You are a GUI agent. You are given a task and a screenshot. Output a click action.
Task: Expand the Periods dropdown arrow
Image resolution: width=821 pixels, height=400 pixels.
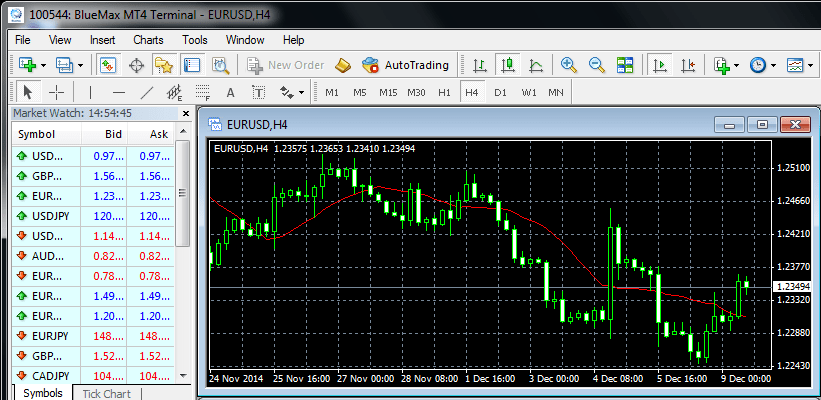tap(772, 66)
